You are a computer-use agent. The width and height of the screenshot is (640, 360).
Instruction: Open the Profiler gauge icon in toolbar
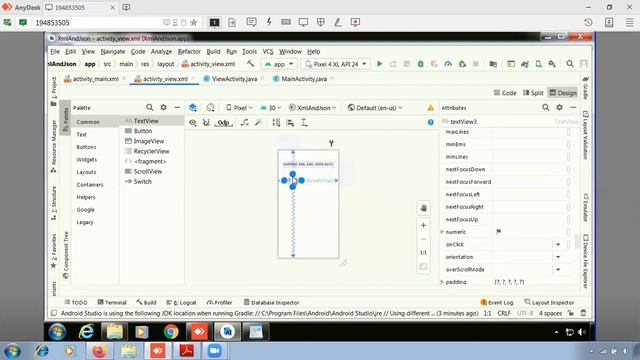[448, 64]
